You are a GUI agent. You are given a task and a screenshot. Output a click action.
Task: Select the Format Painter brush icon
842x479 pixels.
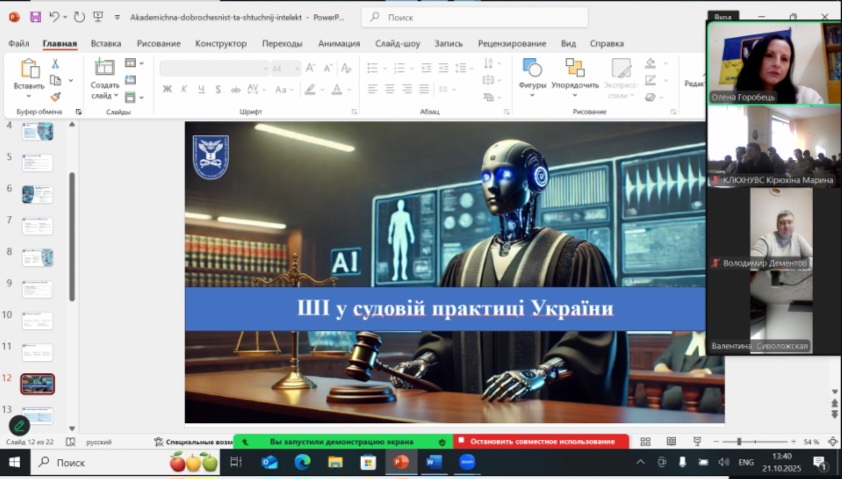pyautogui.click(x=56, y=96)
